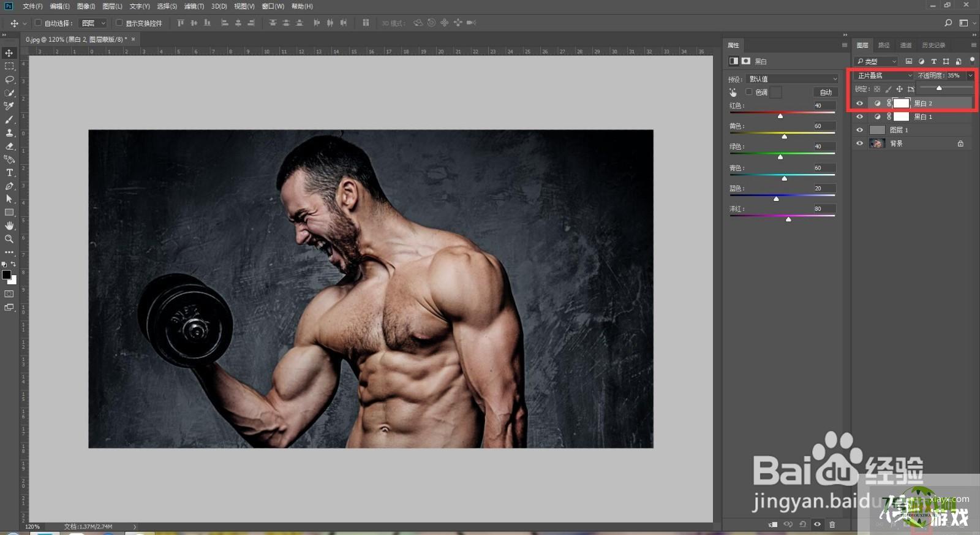Select the Clone Stamp tool
The image size is (980, 535).
[x=9, y=133]
